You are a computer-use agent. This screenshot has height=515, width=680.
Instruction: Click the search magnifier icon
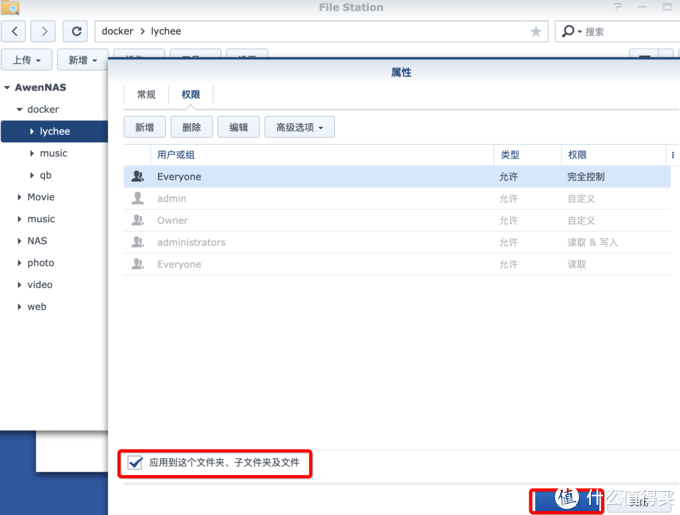(568, 31)
